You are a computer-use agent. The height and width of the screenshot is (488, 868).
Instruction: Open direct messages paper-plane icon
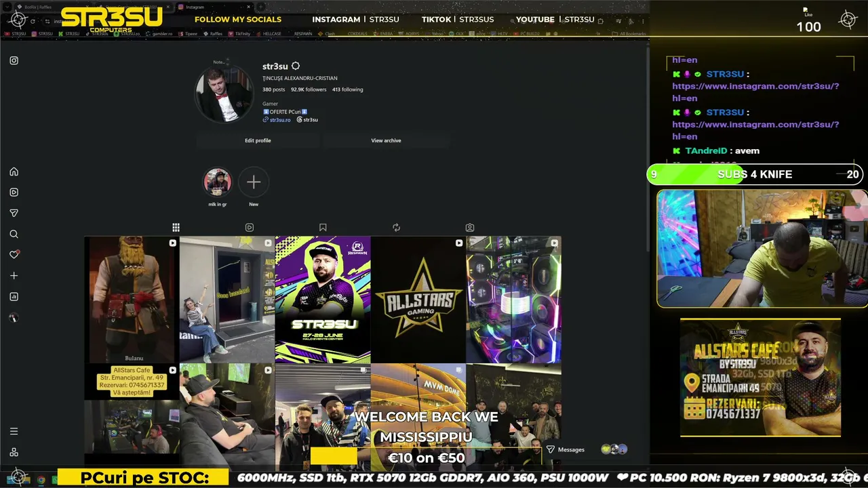pyautogui.click(x=14, y=213)
